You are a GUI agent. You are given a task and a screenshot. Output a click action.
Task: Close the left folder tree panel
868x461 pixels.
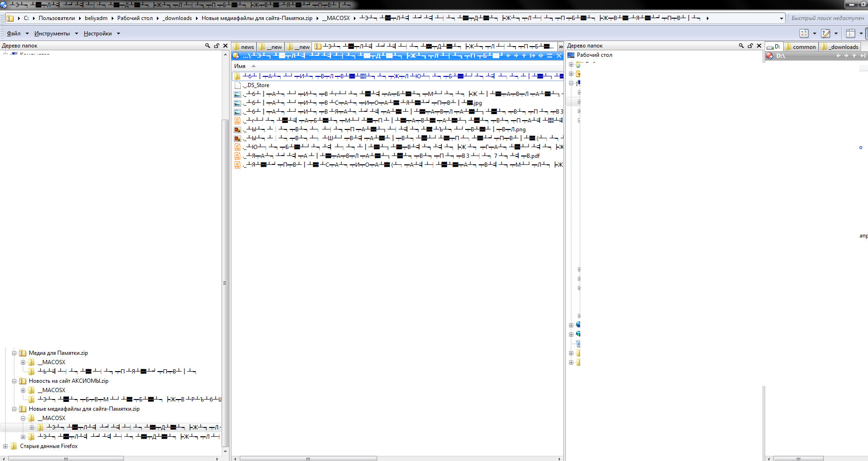[225, 46]
